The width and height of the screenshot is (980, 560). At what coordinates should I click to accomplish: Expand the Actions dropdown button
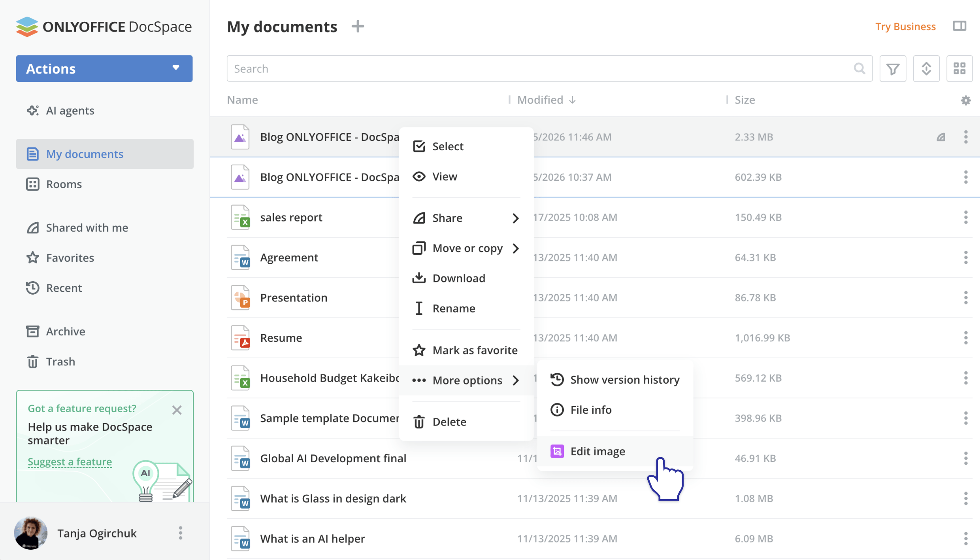pyautogui.click(x=104, y=69)
